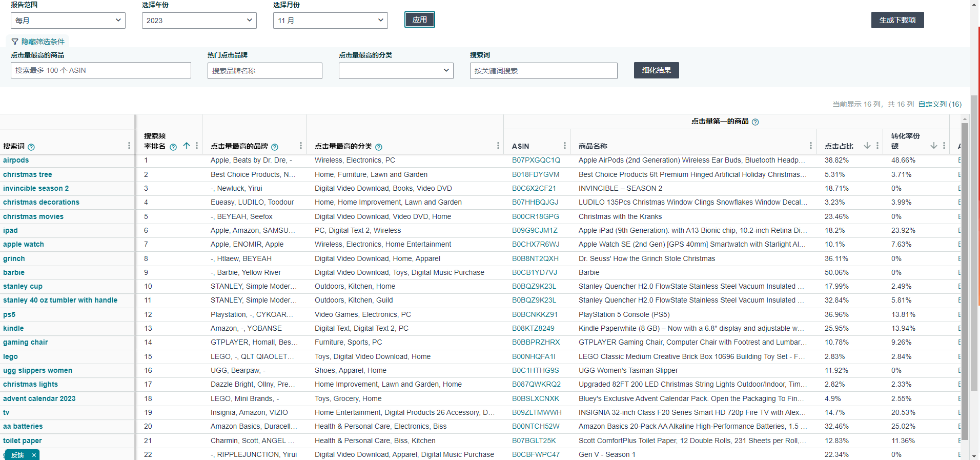980x460 pixels.
Task: Sort ascending arrow on 搜索频率排名 column
Action: (187, 146)
